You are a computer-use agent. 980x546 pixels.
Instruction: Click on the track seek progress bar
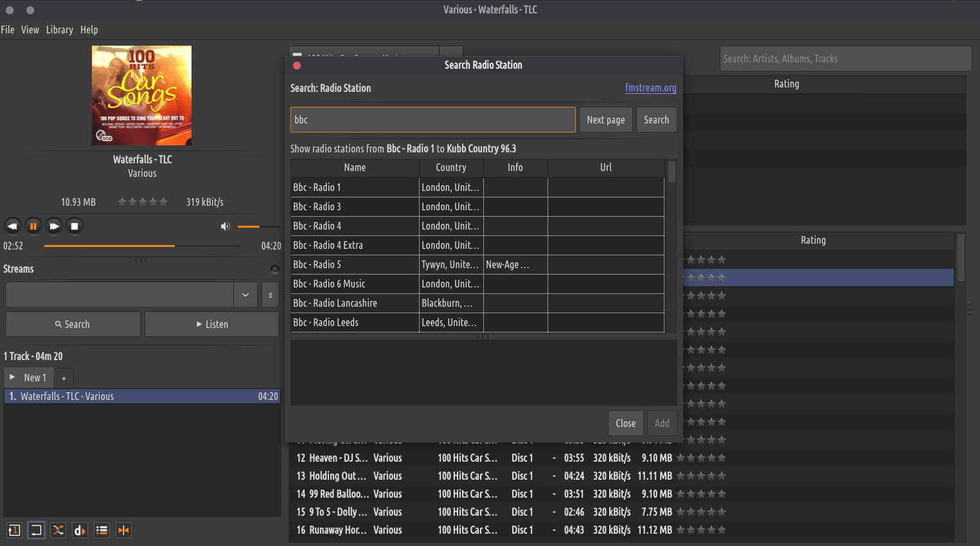click(141, 246)
